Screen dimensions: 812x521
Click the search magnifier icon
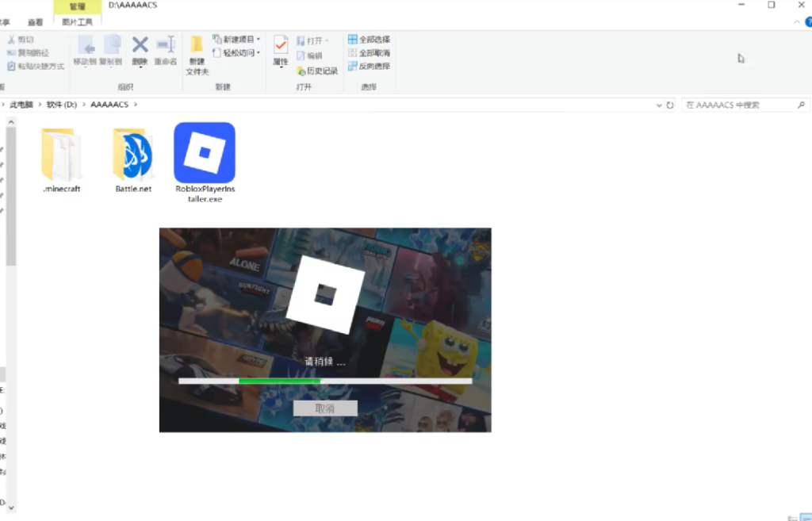click(801, 105)
